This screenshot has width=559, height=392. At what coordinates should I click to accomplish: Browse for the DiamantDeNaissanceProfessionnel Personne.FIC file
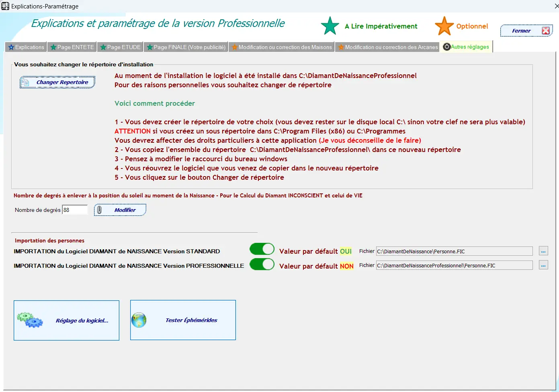click(543, 265)
